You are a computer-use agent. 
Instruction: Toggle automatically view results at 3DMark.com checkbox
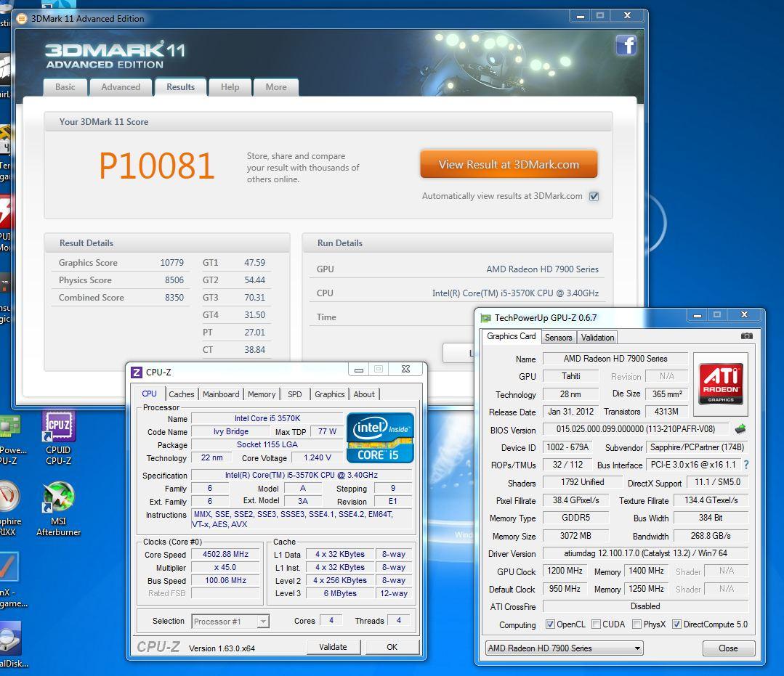[594, 196]
